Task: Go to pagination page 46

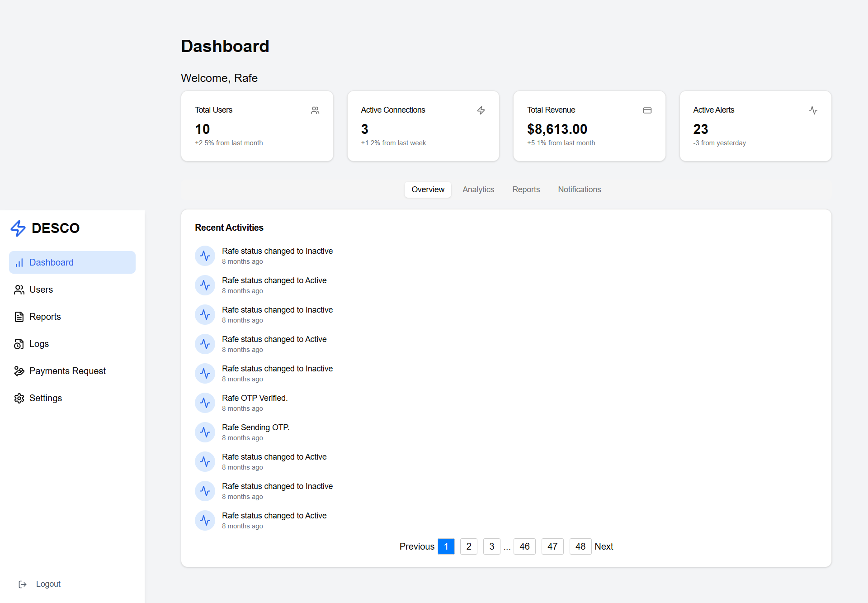Action: pos(524,546)
